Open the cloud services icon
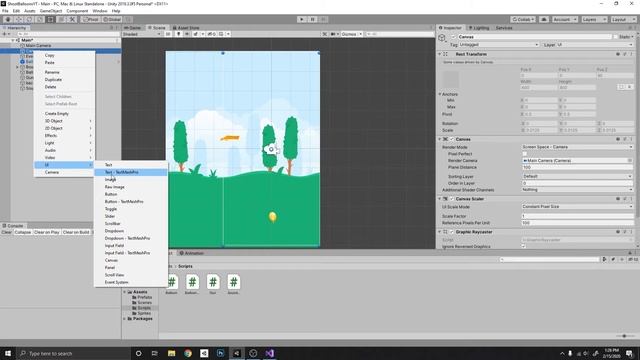 coord(544,19)
